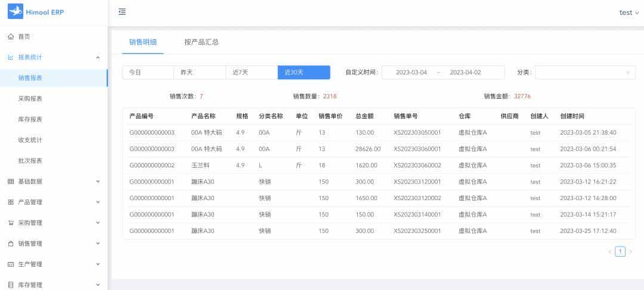644x290 pixels.
Task: Click the 销售单号 column header
Action: coord(406,116)
